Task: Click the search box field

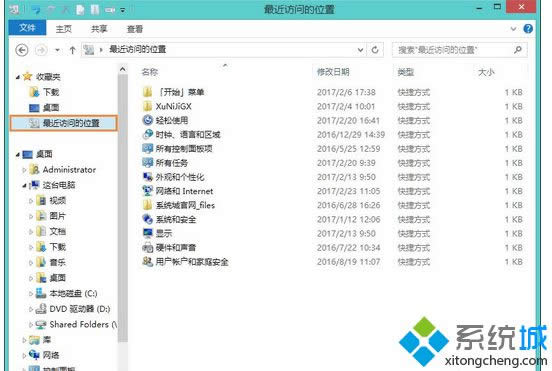Action: click(460, 50)
